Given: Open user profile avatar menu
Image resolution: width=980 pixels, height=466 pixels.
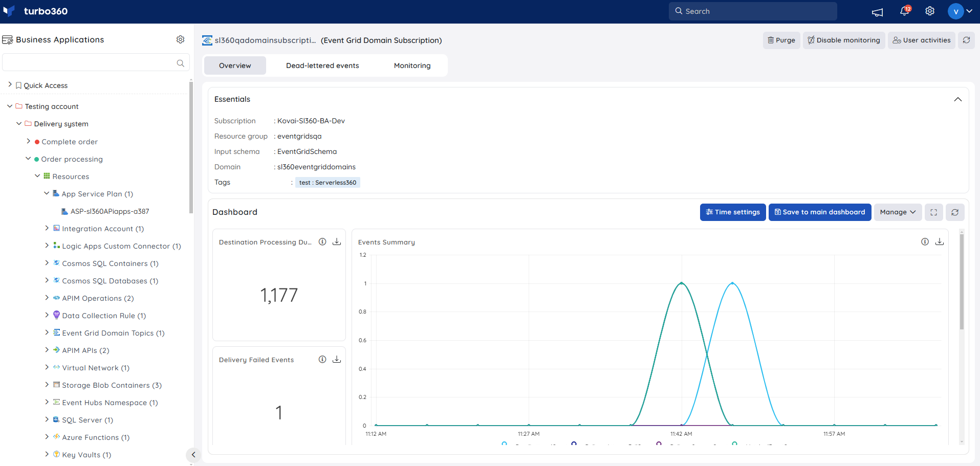Looking at the screenshot, I should 960,11.
